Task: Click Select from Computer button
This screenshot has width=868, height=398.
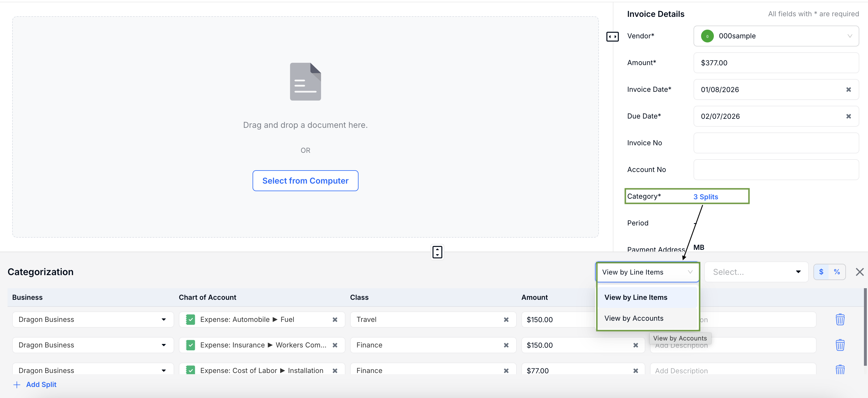Action: click(x=305, y=181)
